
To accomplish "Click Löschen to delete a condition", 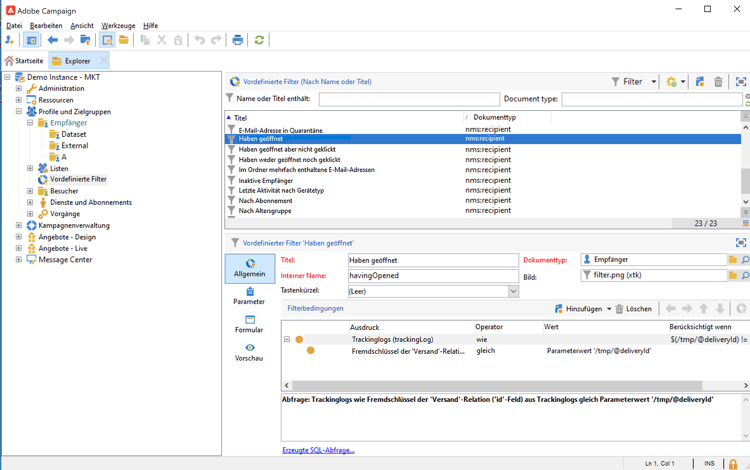I will (633, 309).
